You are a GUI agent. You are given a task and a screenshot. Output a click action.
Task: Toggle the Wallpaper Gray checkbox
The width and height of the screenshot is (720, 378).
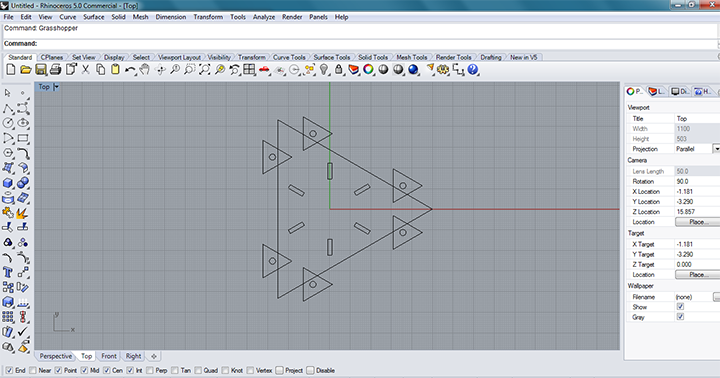(x=681, y=317)
